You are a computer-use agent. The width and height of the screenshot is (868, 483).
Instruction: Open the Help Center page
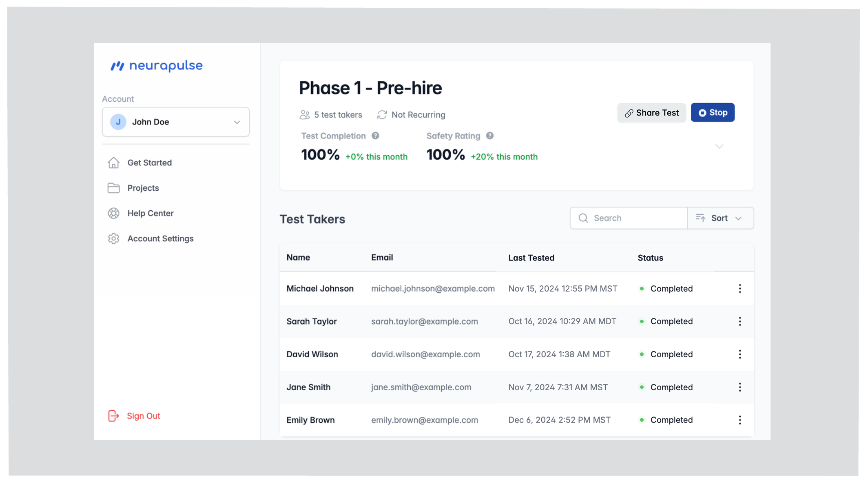click(x=150, y=213)
